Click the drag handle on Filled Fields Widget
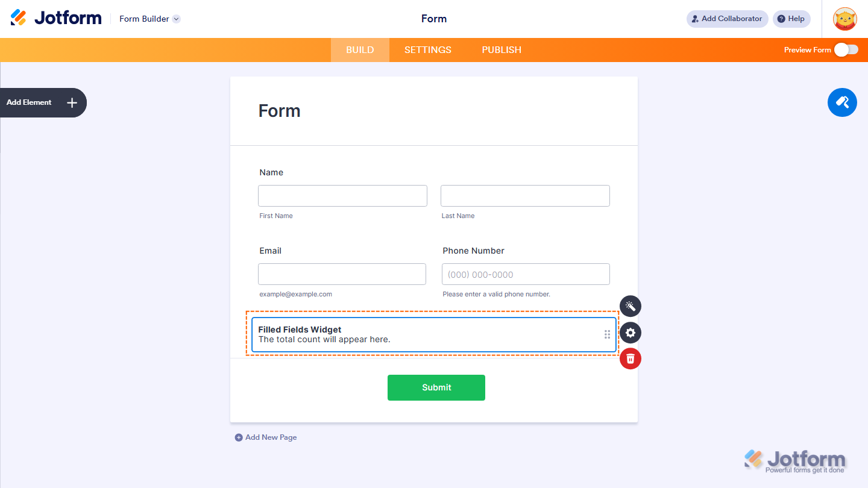Screen dimensions: 868x488 [607, 334]
